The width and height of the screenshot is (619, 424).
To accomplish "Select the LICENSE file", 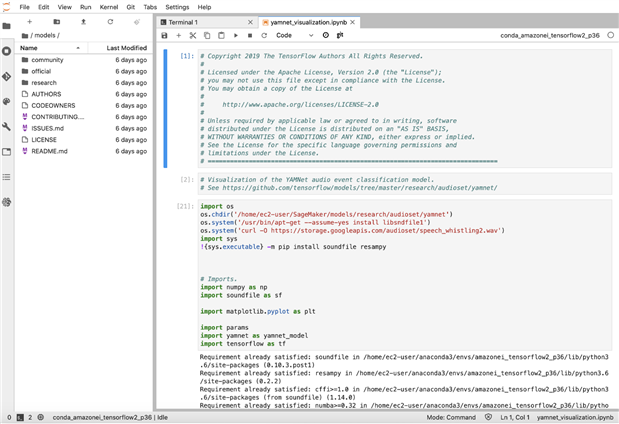I will 84,140.
